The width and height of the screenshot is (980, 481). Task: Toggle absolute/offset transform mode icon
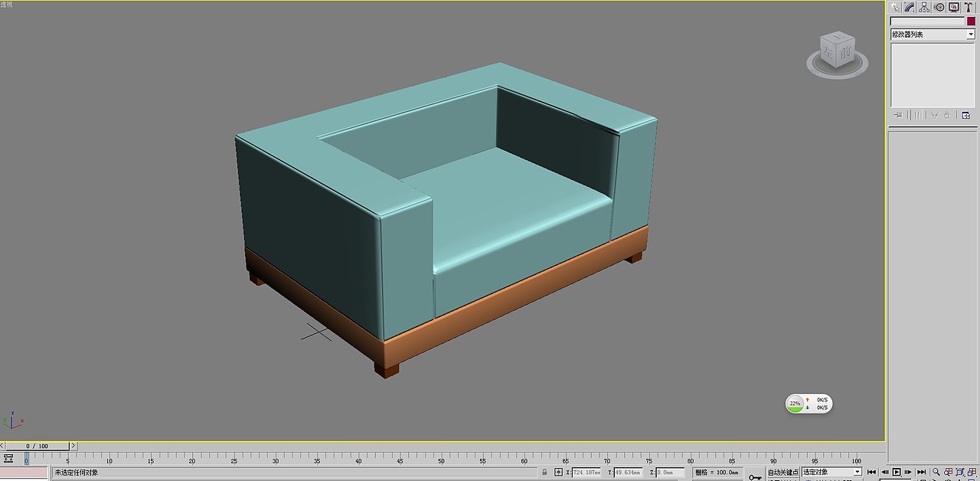click(x=559, y=473)
